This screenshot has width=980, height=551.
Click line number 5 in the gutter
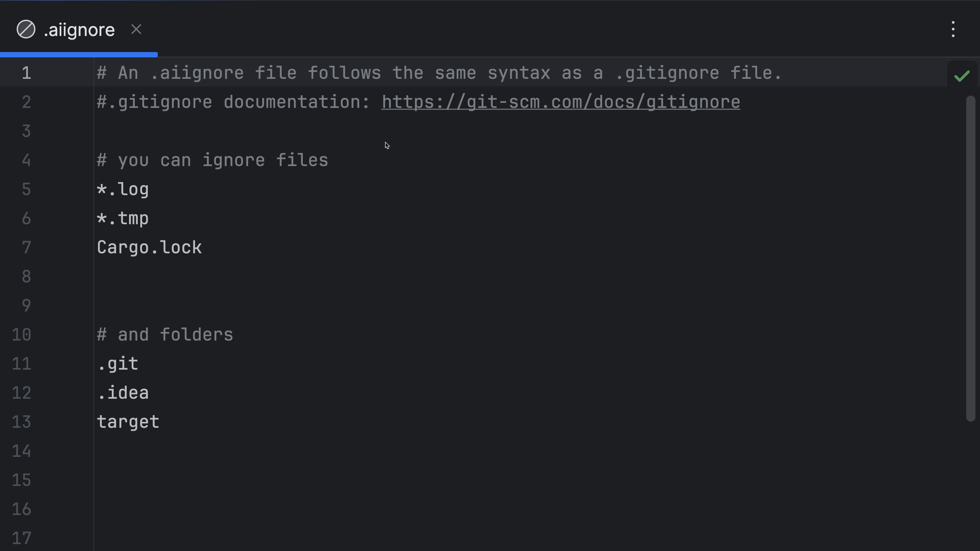(26, 189)
